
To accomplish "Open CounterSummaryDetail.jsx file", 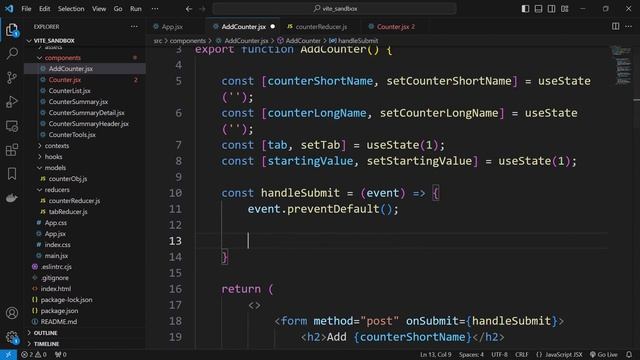I will tap(85, 113).
